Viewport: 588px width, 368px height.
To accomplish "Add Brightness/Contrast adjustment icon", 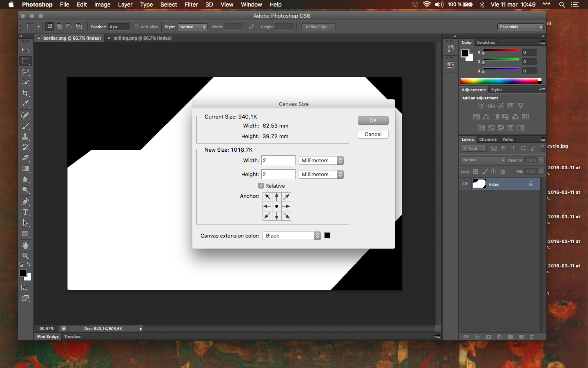I will coord(481,106).
